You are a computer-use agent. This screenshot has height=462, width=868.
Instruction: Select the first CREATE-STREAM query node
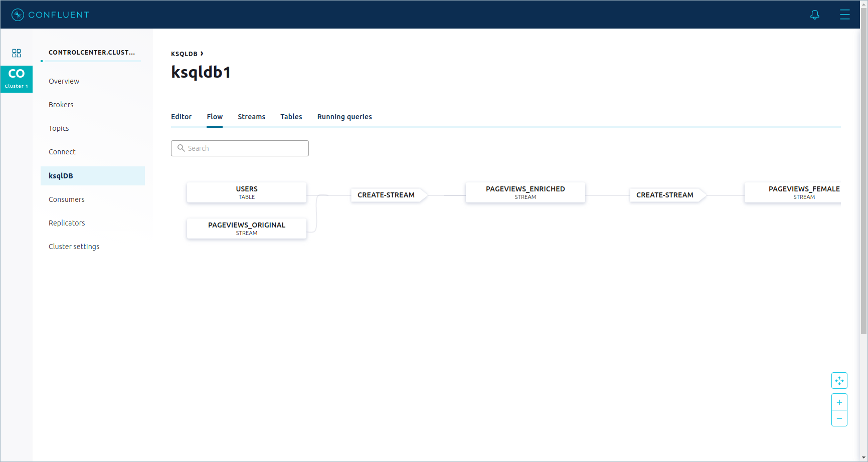coord(389,195)
